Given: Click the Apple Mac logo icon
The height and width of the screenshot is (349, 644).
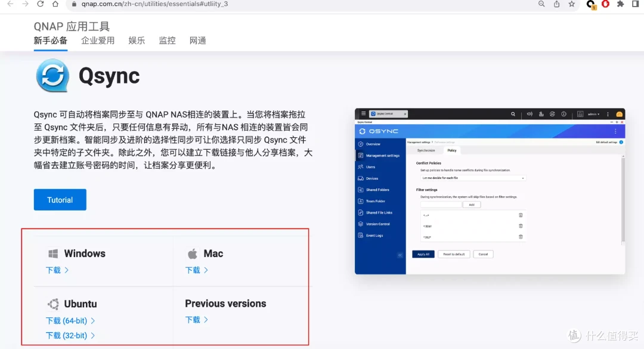Looking at the screenshot, I should pos(192,254).
